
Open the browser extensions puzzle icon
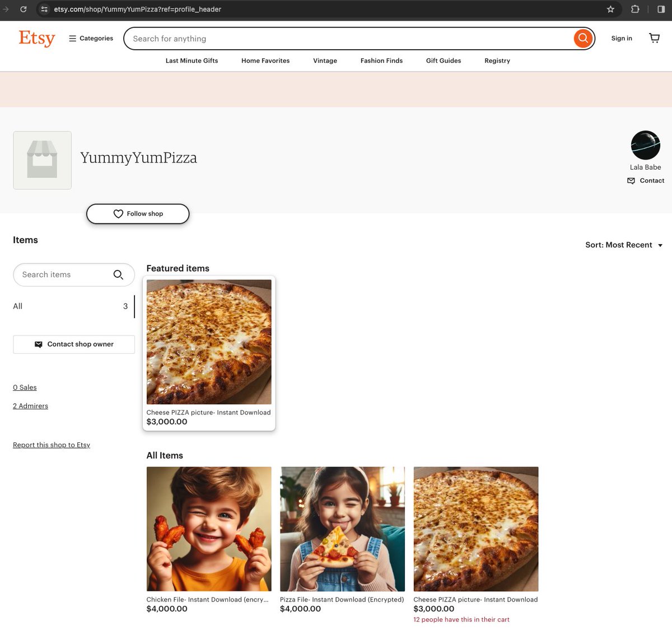(635, 9)
